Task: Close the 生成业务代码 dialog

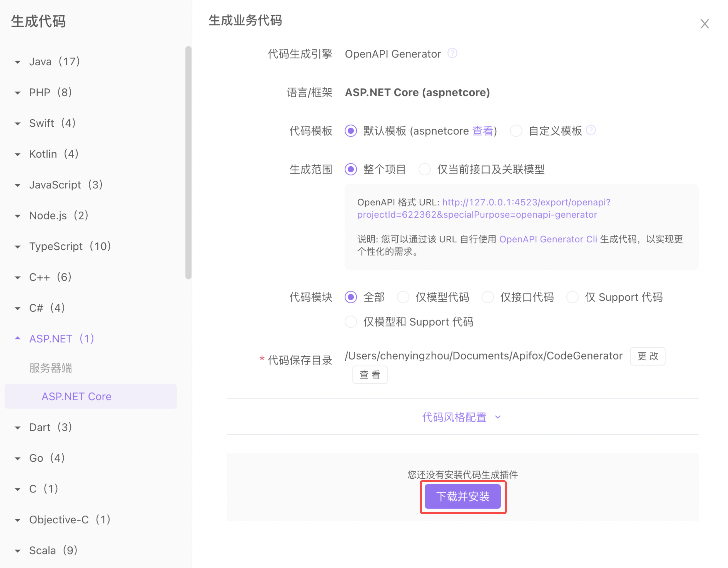Action: pyautogui.click(x=704, y=24)
